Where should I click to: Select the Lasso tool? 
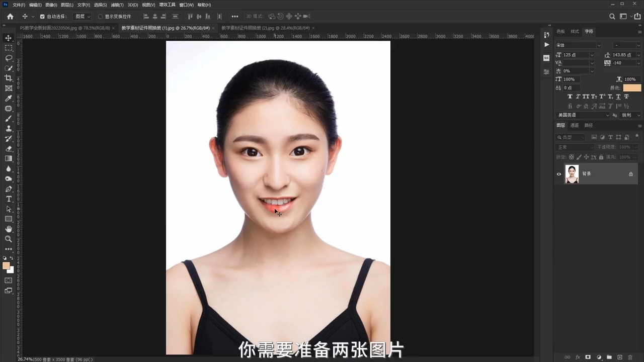8,58
